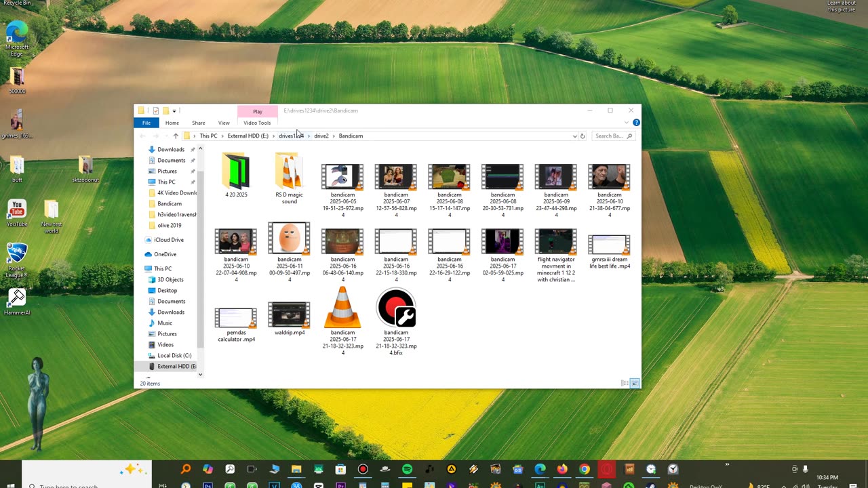Open the address bar history dropdown
Viewport: 868px width, 488px height.
(575, 136)
